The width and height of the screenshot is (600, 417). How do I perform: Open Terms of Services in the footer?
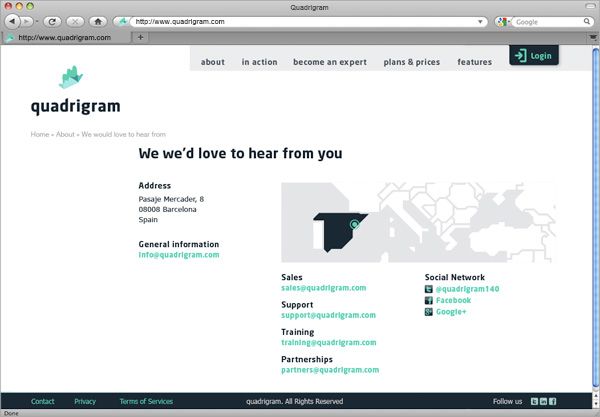tap(146, 401)
